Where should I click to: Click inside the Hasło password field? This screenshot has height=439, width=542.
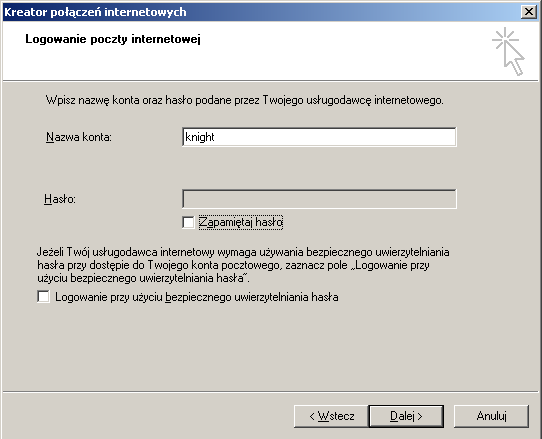point(319,199)
